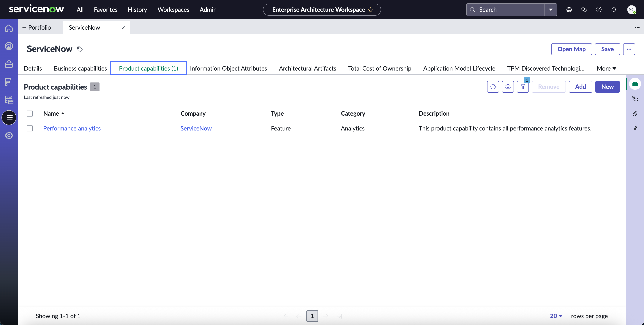Create a New product capability
The width and height of the screenshot is (644, 325).
tap(607, 87)
